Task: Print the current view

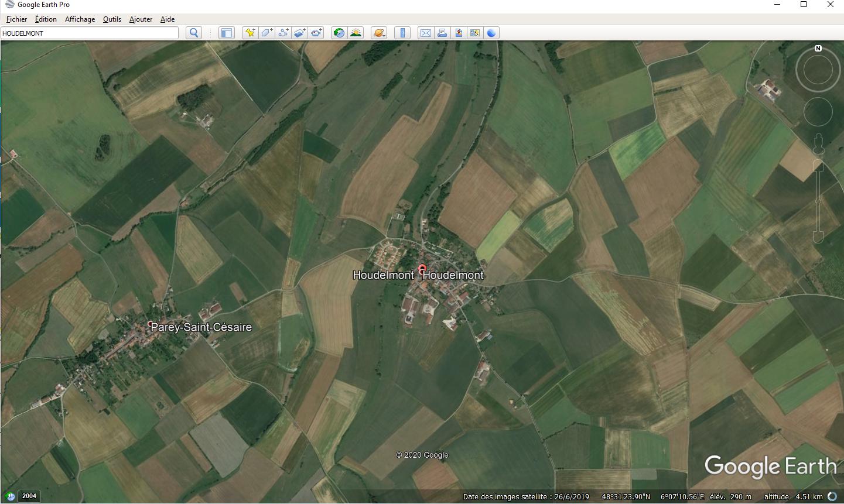Action: pyautogui.click(x=442, y=33)
